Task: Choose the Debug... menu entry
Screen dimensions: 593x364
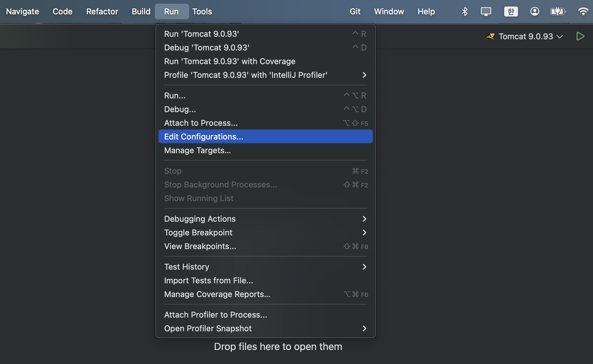Action: pyautogui.click(x=265, y=109)
